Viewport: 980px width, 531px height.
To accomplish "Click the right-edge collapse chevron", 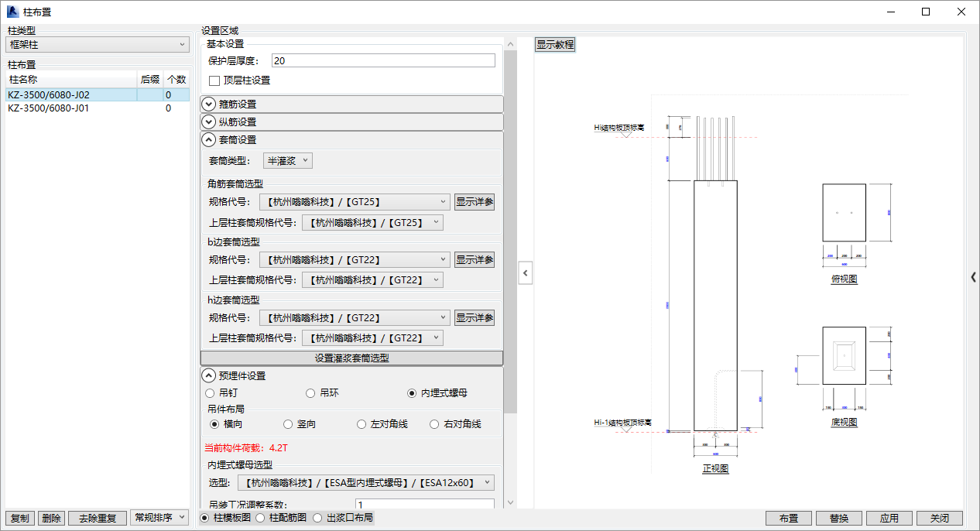I will coord(973,277).
